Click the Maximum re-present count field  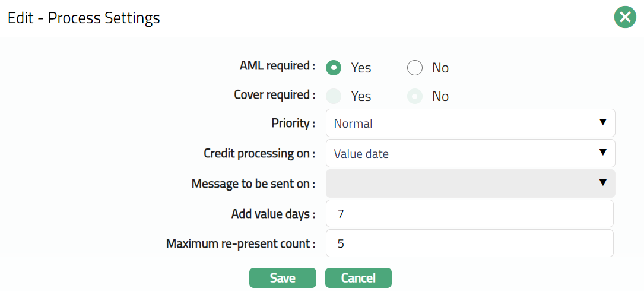pos(469,243)
